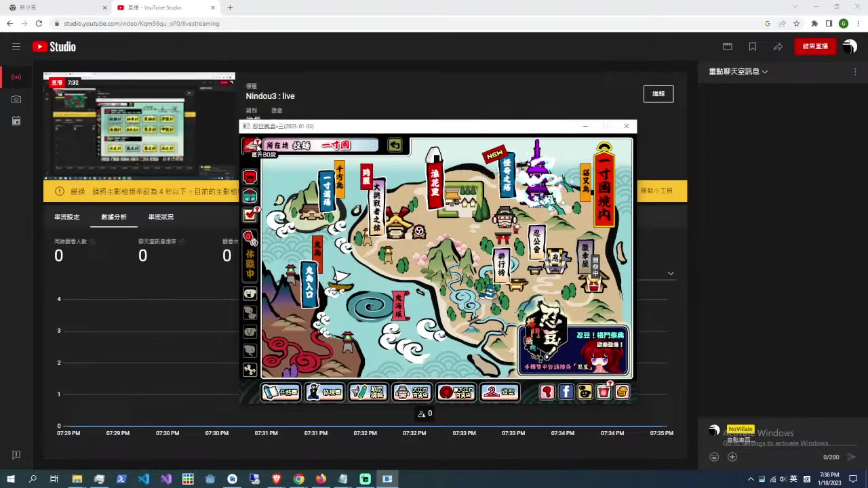Click the NEW purple tower on map
The image size is (868, 488).
tap(537, 174)
